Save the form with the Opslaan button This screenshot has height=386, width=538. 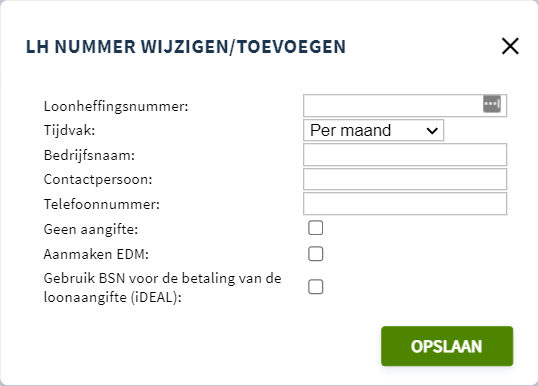447,346
